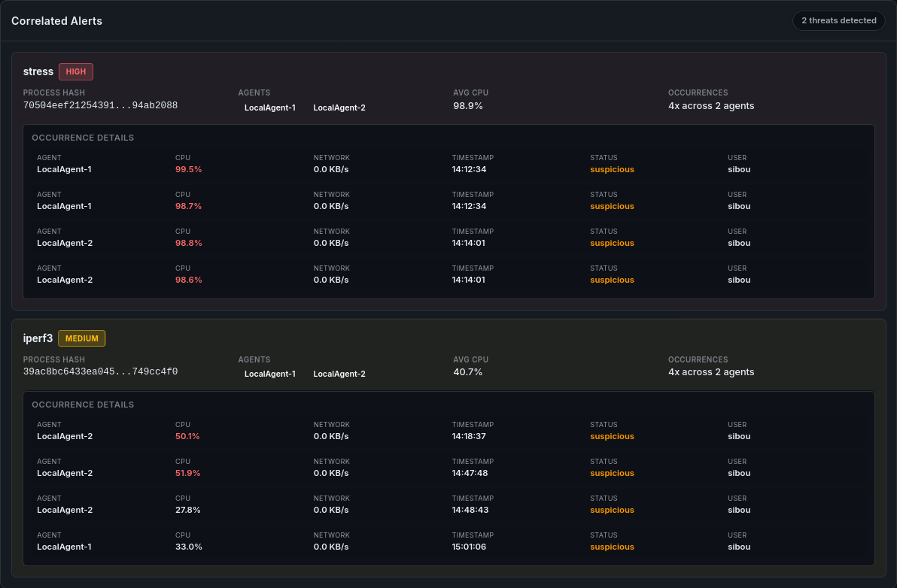
Task: Click the LocalAgent-1 tag in iperf3 alert header
Action: (269, 374)
